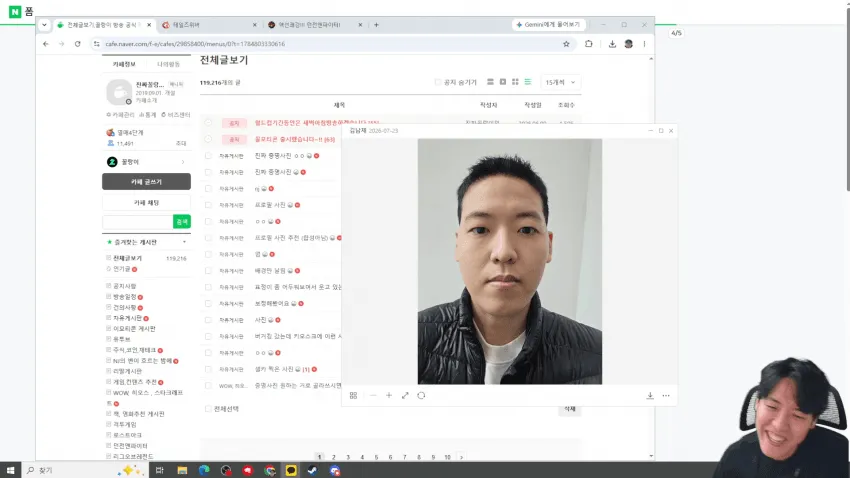850x478 pixels.
Task: Open the gallery grid icon in image viewer
Action: click(x=353, y=396)
